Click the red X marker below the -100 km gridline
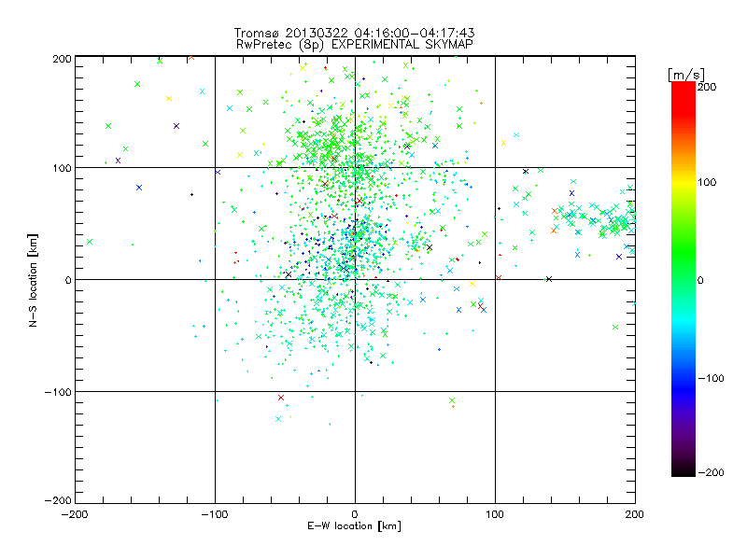Screen dimensions: 747x560 click(x=281, y=398)
